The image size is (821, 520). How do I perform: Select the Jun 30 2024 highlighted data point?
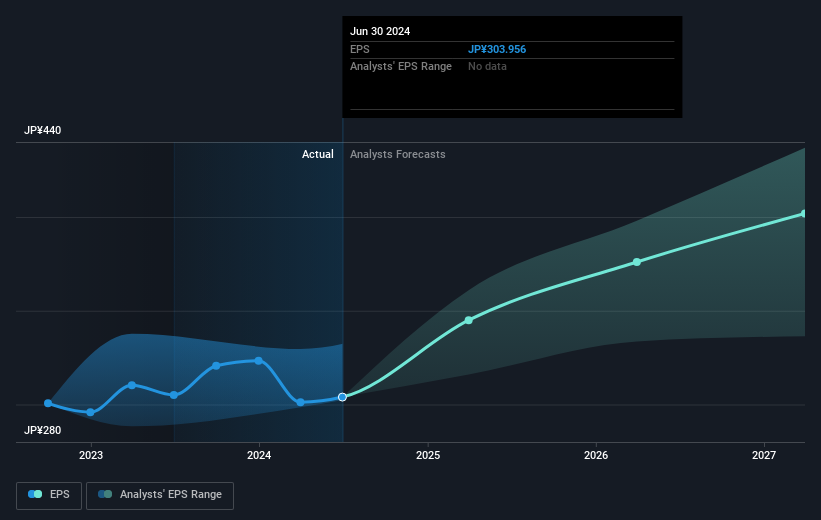pos(342,397)
